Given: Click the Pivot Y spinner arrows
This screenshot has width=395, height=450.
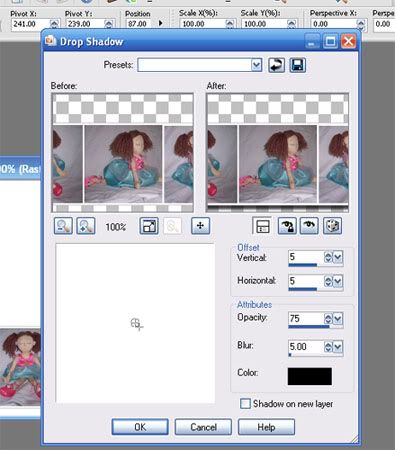Looking at the screenshot, I should tap(109, 24).
